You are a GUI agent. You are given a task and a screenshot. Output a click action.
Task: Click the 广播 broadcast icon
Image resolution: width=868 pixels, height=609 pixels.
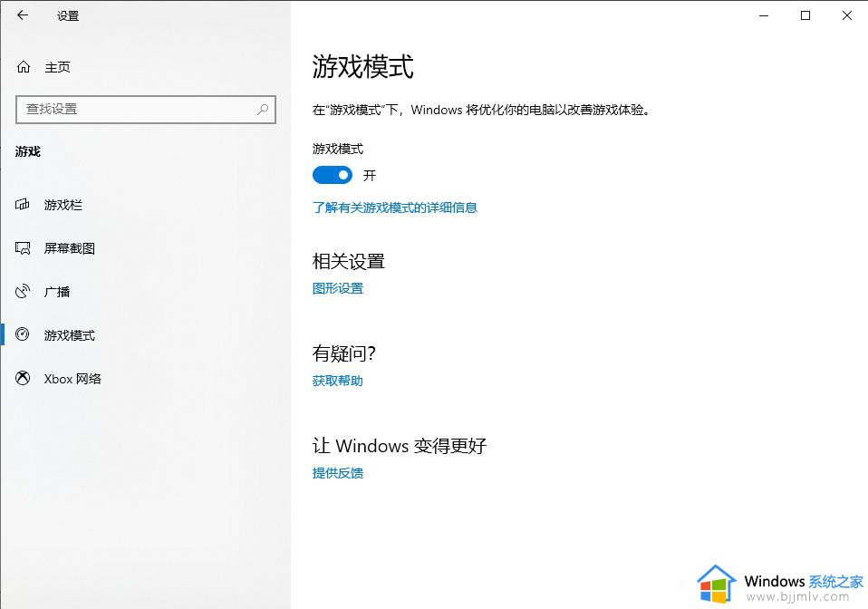point(22,291)
